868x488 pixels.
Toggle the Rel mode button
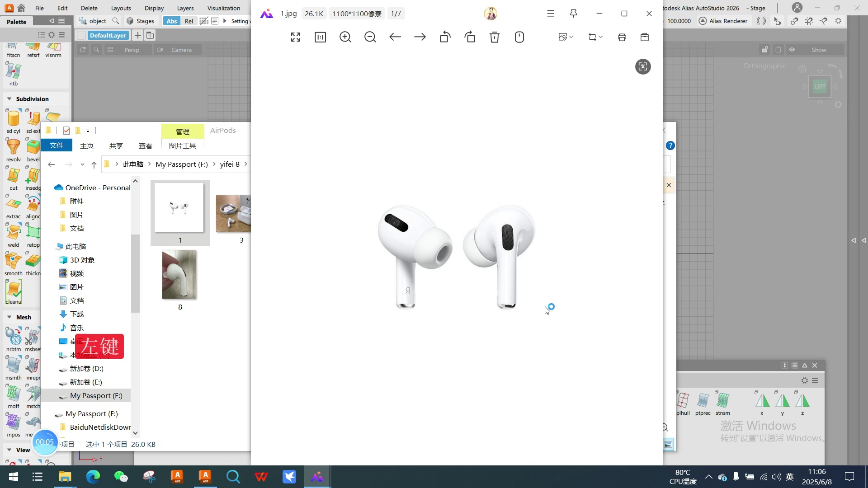tap(189, 21)
